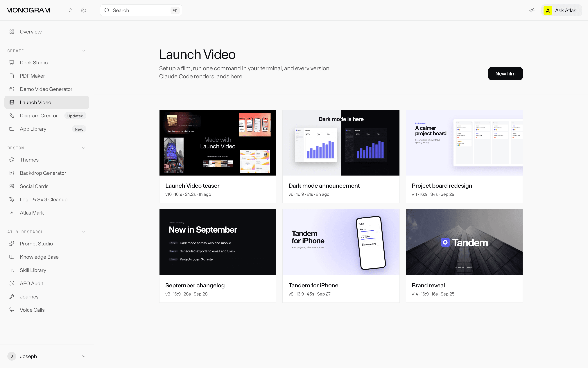The width and height of the screenshot is (588, 368).
Task: Open the Monogram workspace switcher chevrons
Action: [x=70, y=10]
